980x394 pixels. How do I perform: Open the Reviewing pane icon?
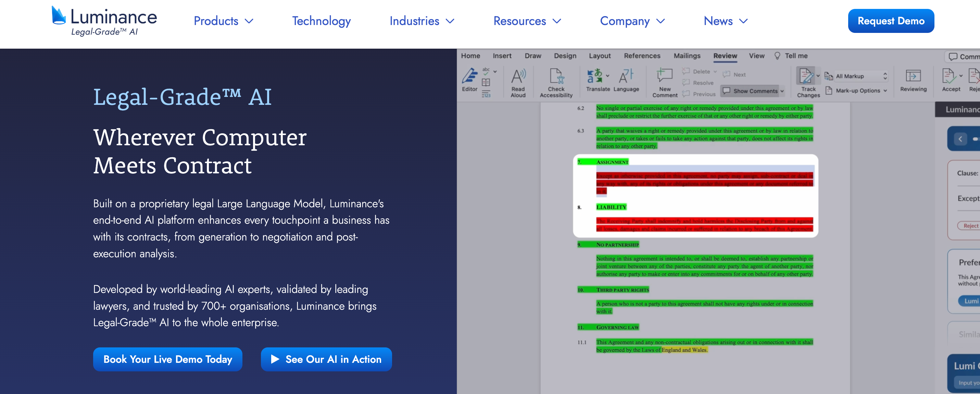pos(913,76)
